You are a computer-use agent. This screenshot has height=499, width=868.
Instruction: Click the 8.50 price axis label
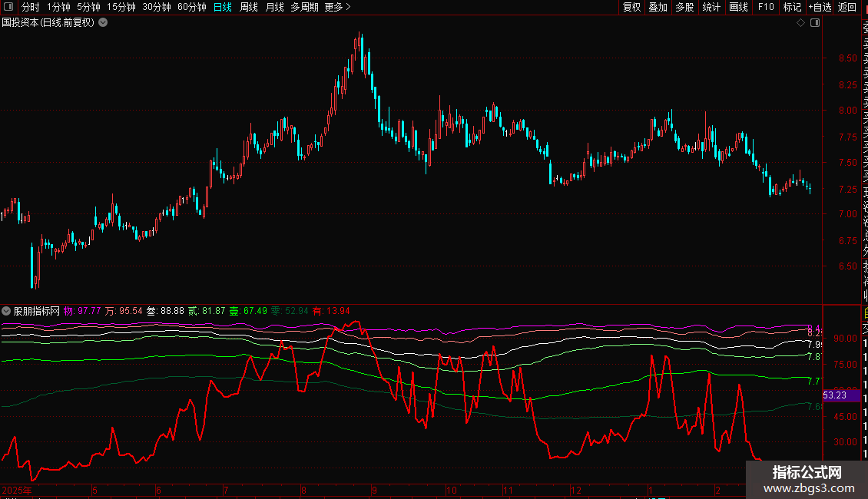(847, 58)
